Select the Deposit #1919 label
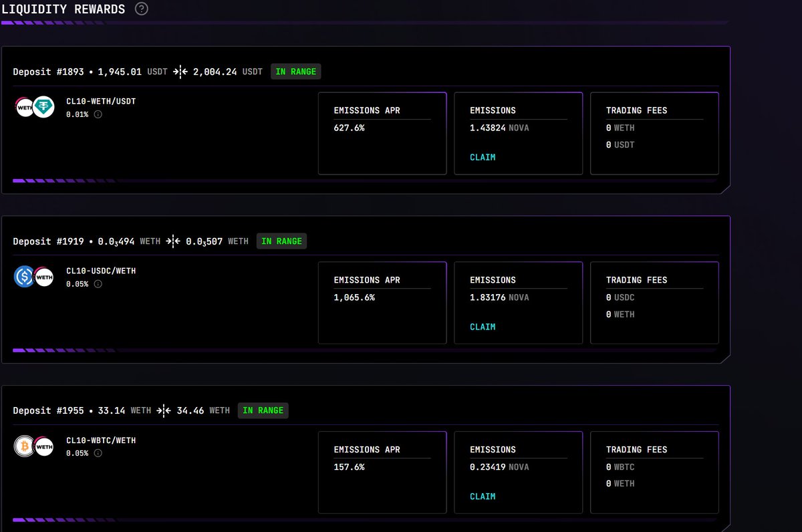The height and width of the screenshot is (532, 802). tap(49, 241)
